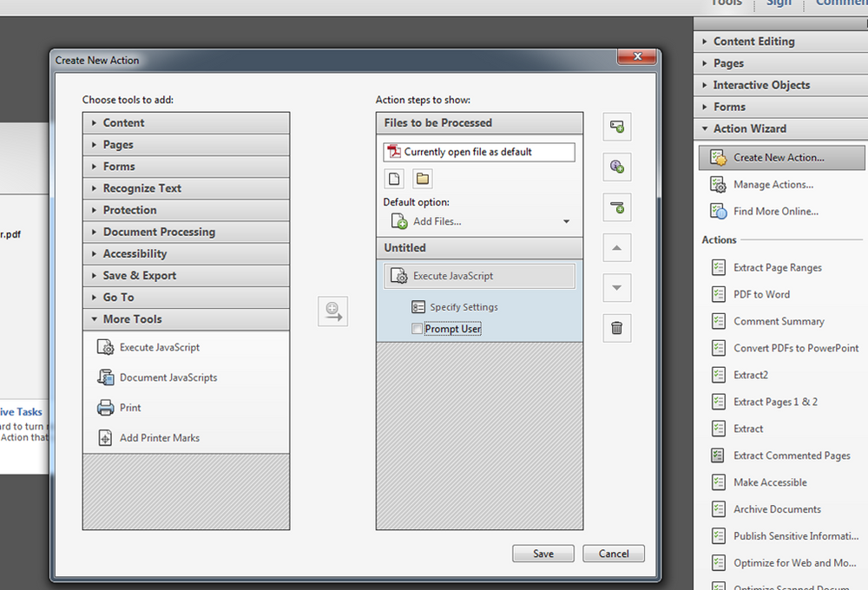The image size is (868, 590).
Task: Enable the Prompt User checkbox
Action: [417, 329]
